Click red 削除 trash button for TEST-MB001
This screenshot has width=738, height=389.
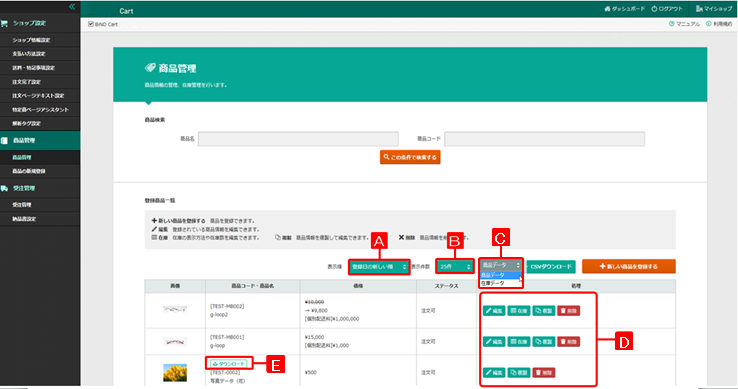coord(569,341)
